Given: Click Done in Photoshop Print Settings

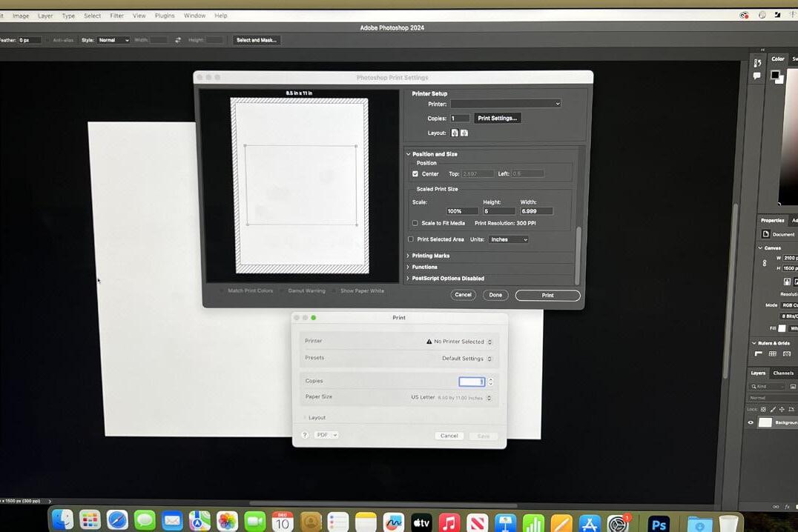Looking at the screenshot, I should point(495,294).
